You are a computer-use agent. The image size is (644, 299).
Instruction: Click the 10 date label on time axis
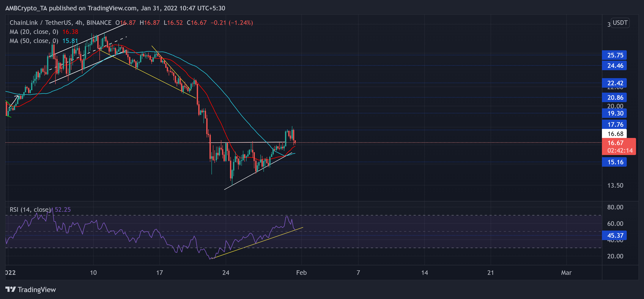[x=93, y=272]
